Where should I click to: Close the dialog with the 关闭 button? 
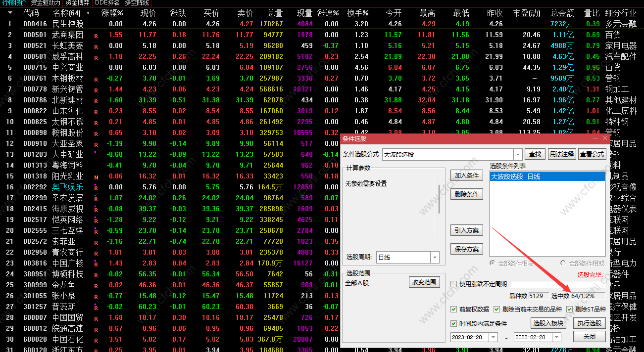point(589,337)
